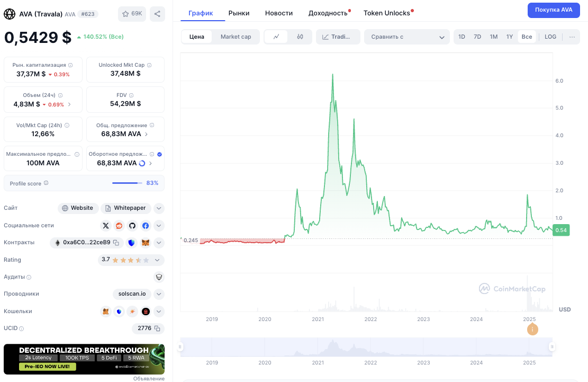Click the Decentralized Breakthrough ad banner
The height and width of the screenshot is (382, 588).
[x=84, y=359]
